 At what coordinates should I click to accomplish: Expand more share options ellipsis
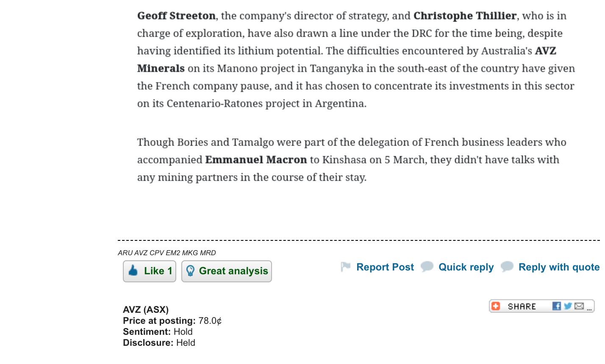pos(589,308)
